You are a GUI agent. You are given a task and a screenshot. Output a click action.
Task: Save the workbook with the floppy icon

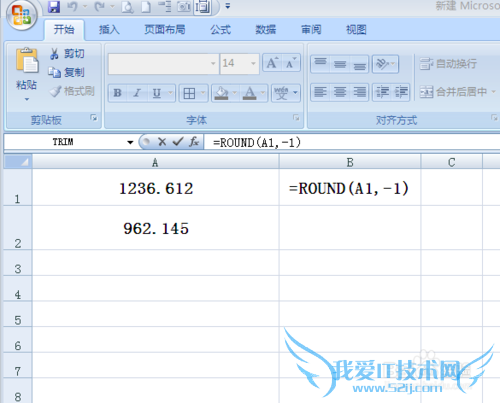tap(54, 6)
